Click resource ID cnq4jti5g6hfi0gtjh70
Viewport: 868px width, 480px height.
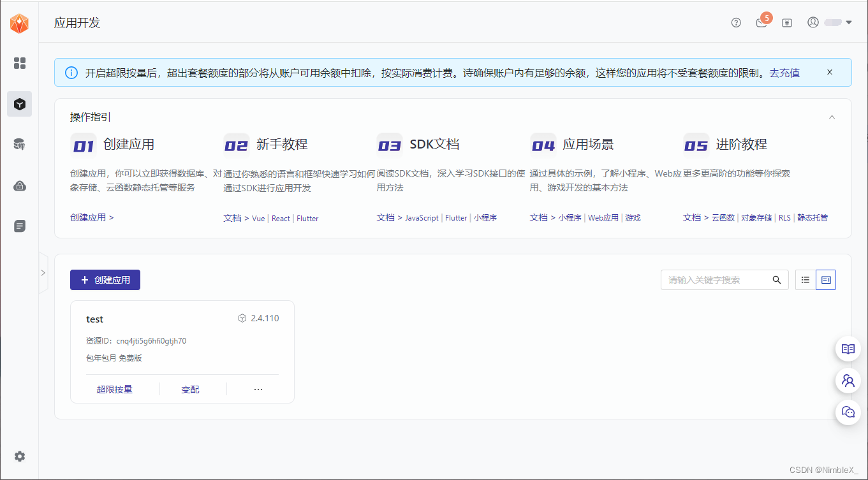click(x=151, y=341)
